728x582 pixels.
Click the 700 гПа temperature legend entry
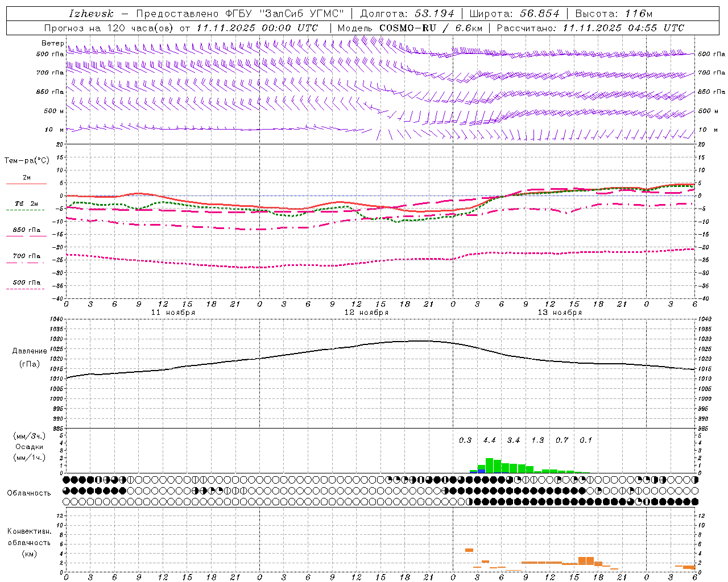pyautogui.click(x=27, y=256)
